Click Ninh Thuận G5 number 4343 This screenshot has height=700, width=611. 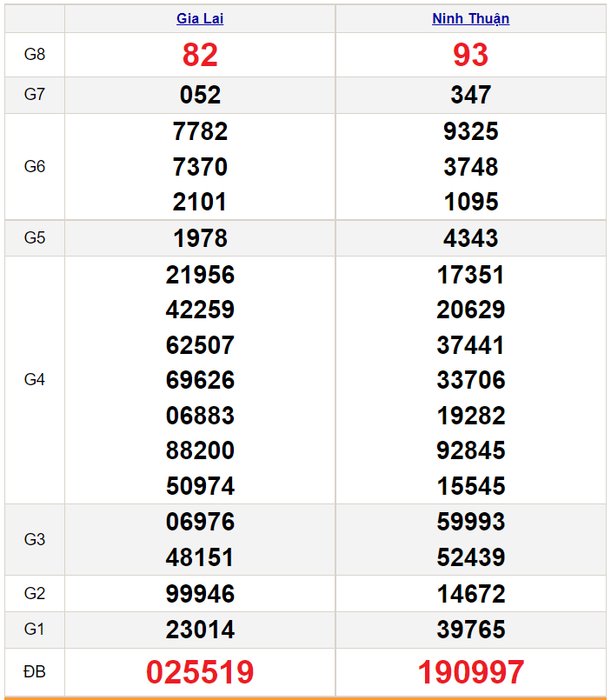470,238
